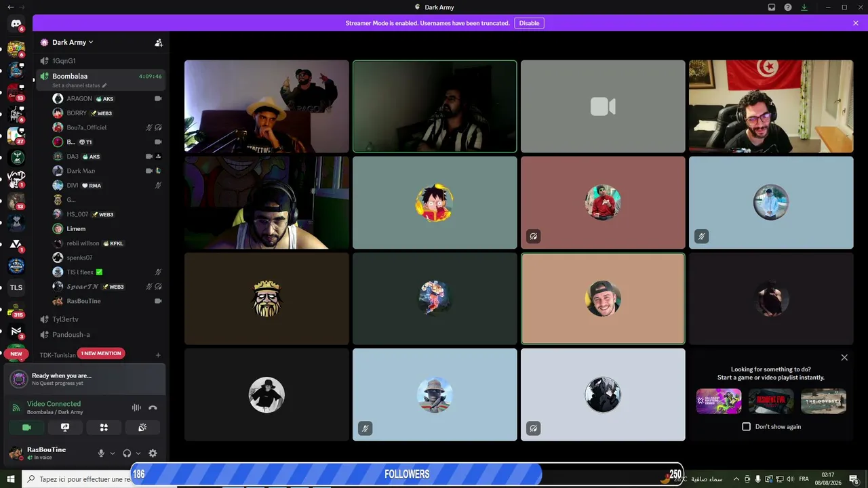Join the Pandoush-a voice channel
The image size is (868, 488).
coord(102,335)
